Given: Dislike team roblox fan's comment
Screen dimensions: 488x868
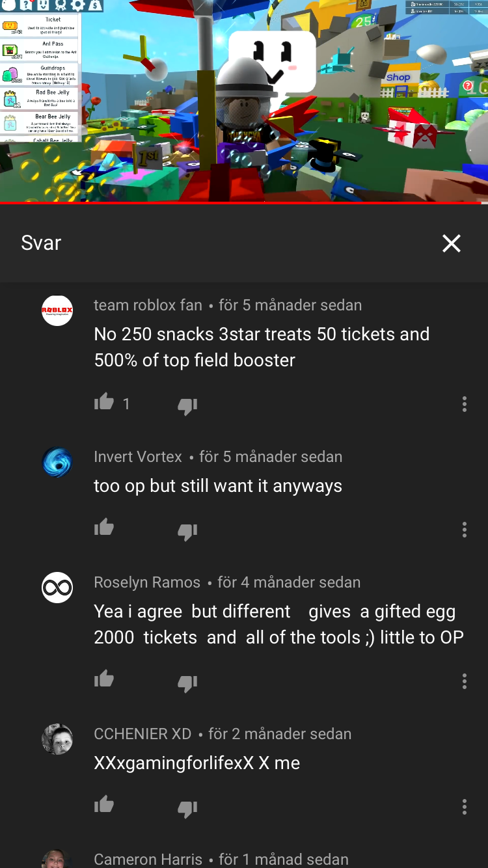Looking at the screenshot, I should 187,406.
